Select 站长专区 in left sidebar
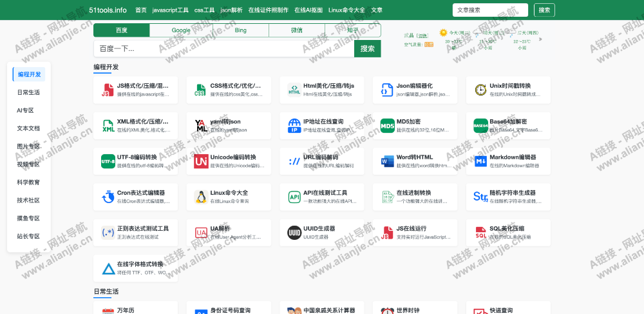The width and height of the screenshot is (644, 314). click(x=29, y=237)
